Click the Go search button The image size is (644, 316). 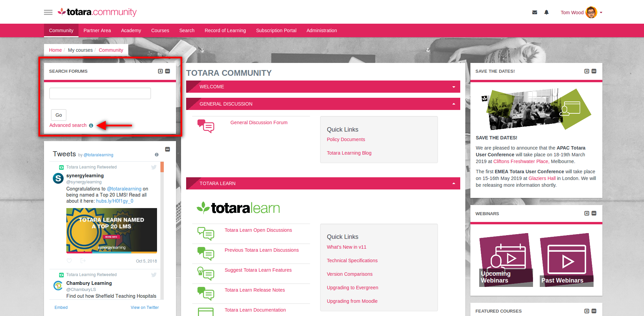click(x=59, y=115)
